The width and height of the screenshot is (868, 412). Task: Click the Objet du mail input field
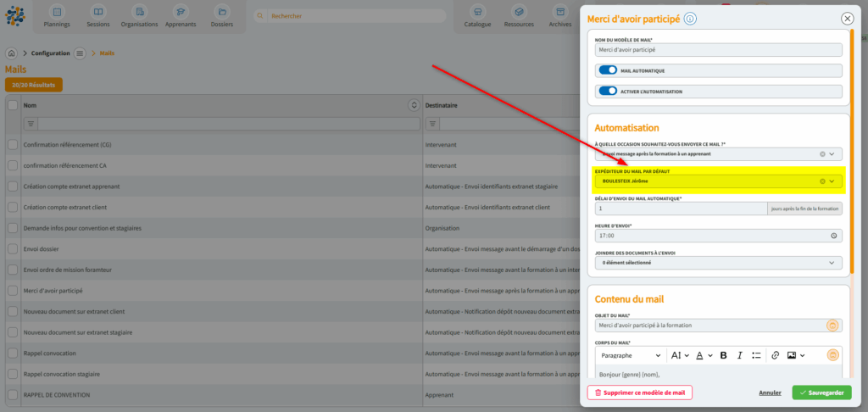point(708,326)
